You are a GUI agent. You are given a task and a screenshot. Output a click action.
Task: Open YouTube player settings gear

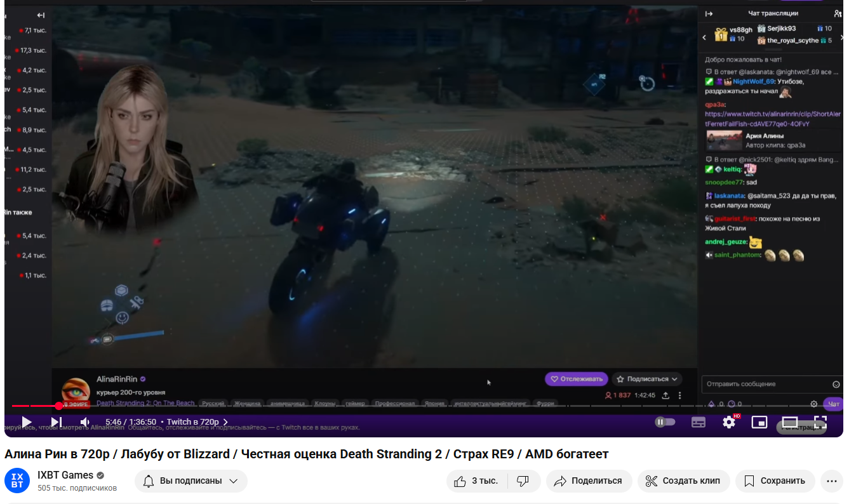tap(729, 421)
